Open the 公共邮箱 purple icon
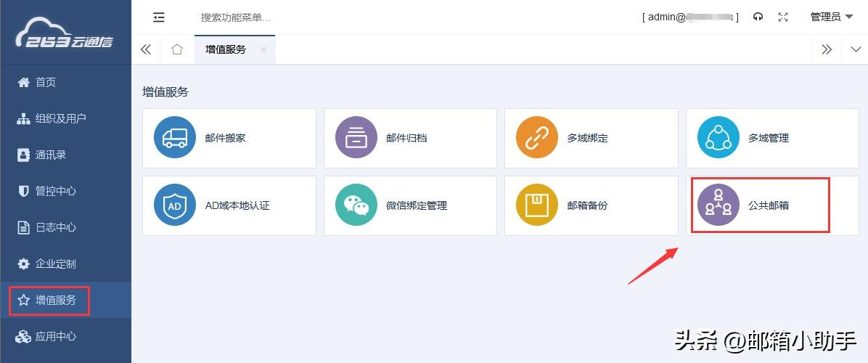Screen dimensions: 868x363 (718, 205)
